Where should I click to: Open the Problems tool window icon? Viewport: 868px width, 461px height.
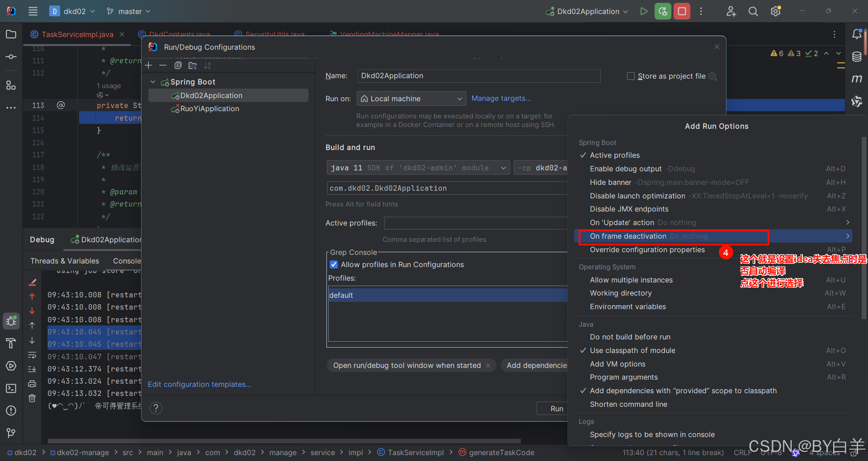click(x=11, y=410)
